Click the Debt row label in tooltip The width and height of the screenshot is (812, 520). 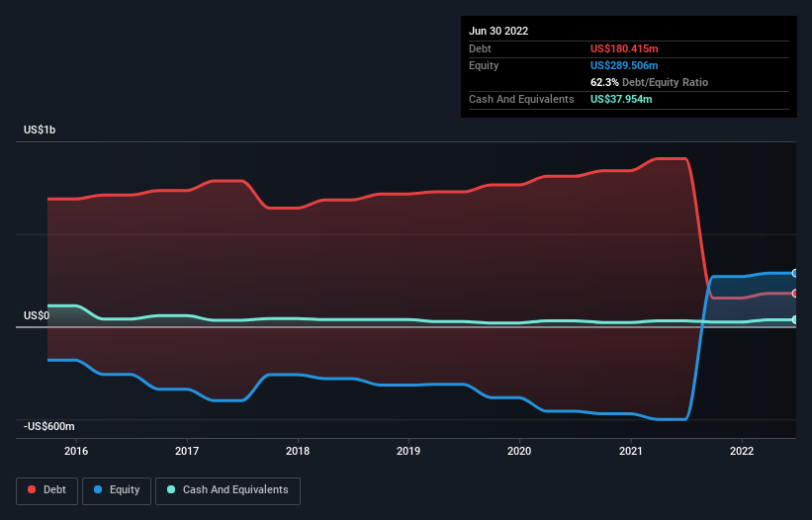pos(480,48)
